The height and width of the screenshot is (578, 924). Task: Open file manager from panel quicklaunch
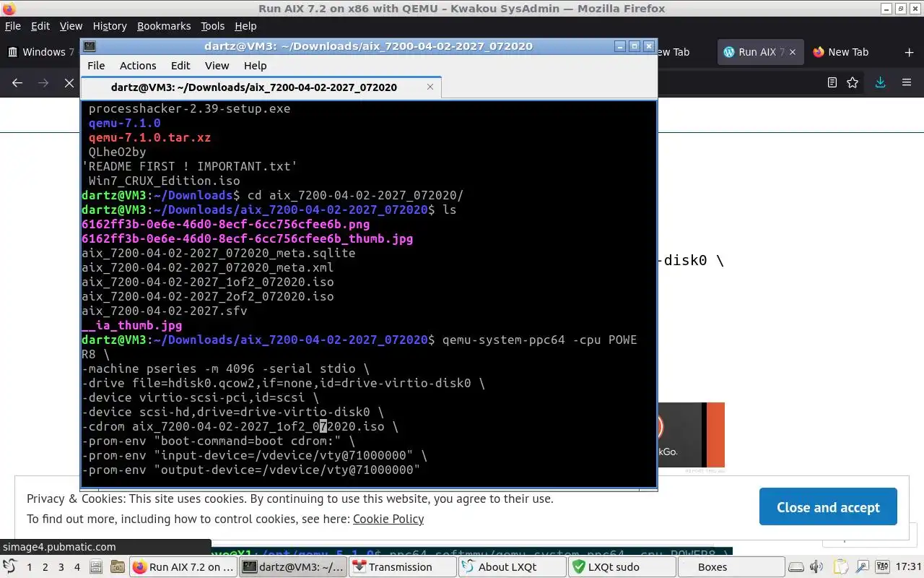pos(97,567)
